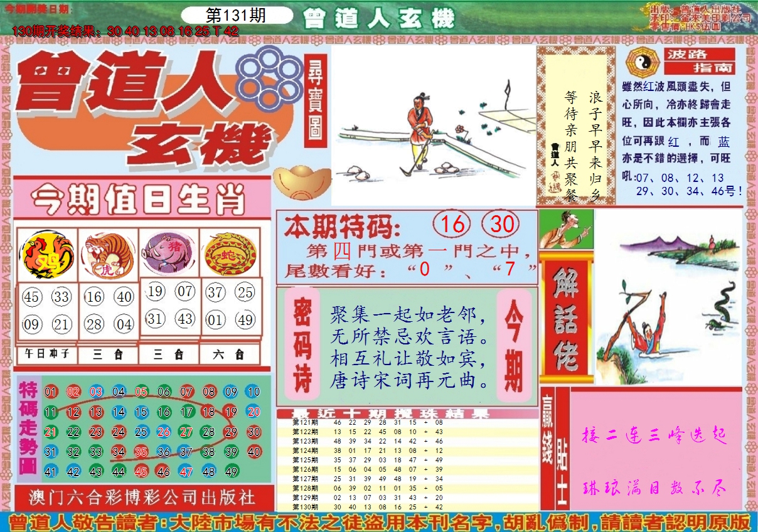Click ball 37 under the snake zodiac
The height and width of the screenshot is (532, 758).
(x=216, y=292)
